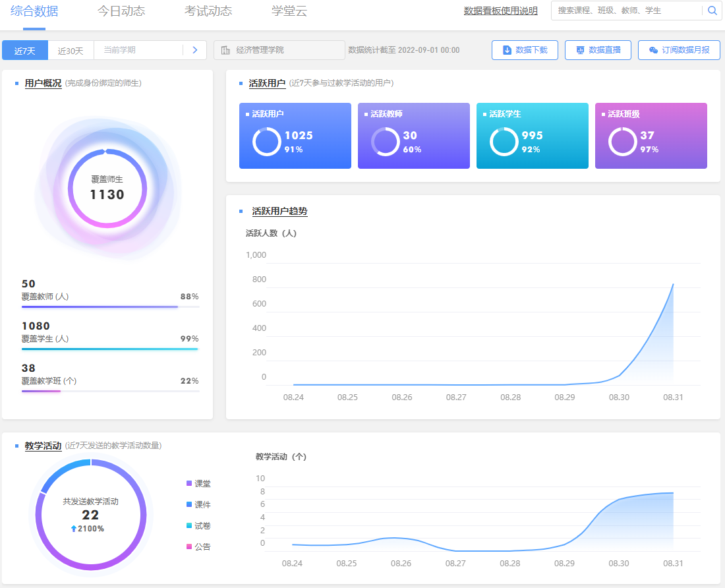Open the 数据看板使用说明 link
The width and height of the screenshot is (725, 588).
[500, 11]
